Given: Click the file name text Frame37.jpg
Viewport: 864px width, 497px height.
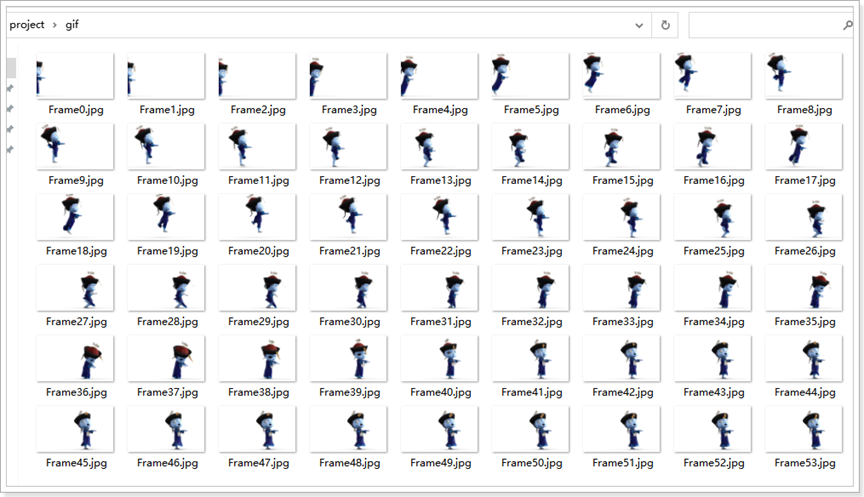Looking at the screenshot, I should tap(168, 392).
